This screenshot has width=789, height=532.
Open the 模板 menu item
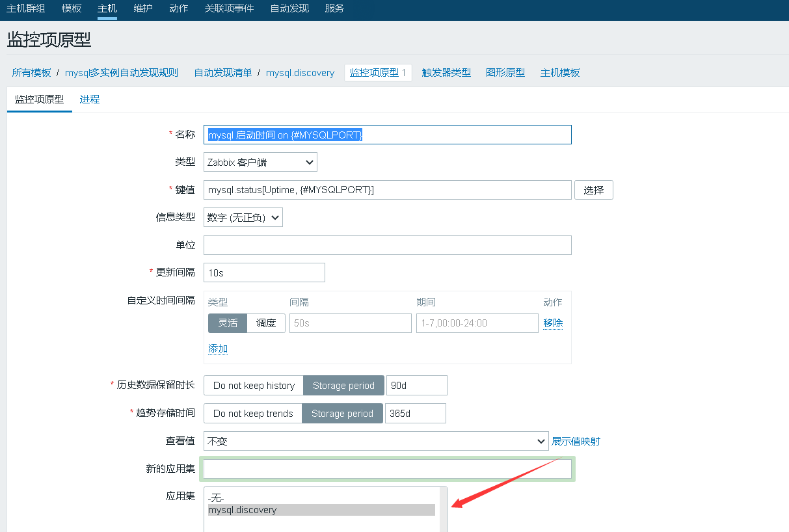coord(72,8)
